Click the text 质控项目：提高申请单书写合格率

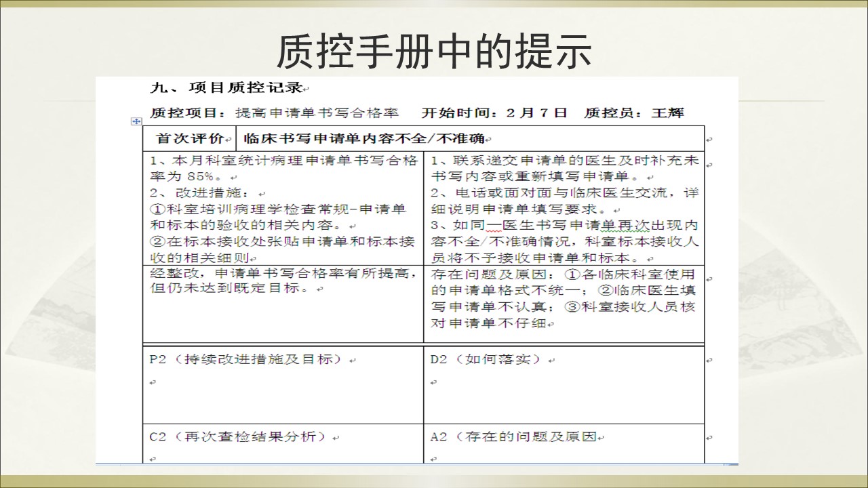[x=274, y=113]
